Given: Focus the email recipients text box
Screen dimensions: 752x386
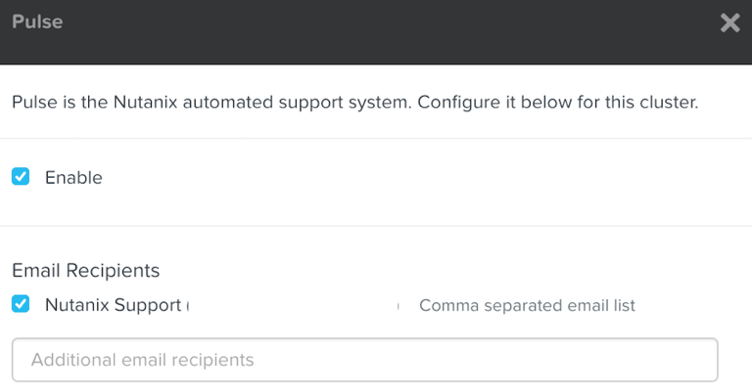Looking at the screenshot, I should click(365, 360).
